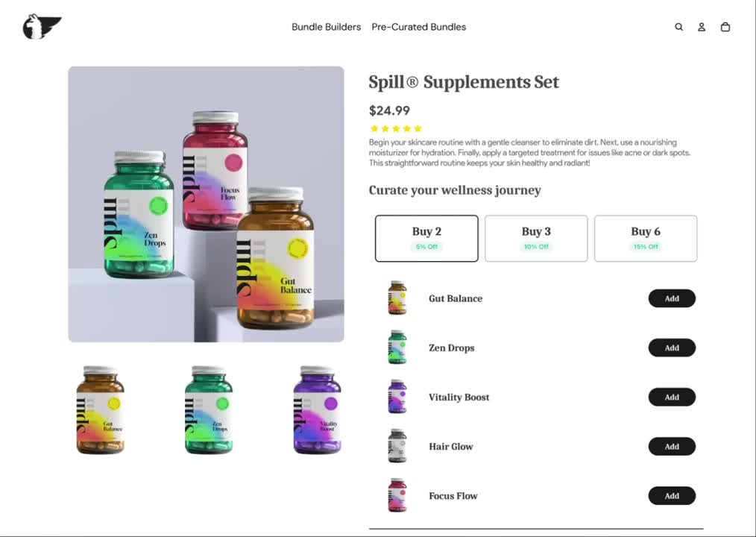Select the Buy 3 bundle option
The height and width of the screenshot is (537, 756).
(536, 239)
